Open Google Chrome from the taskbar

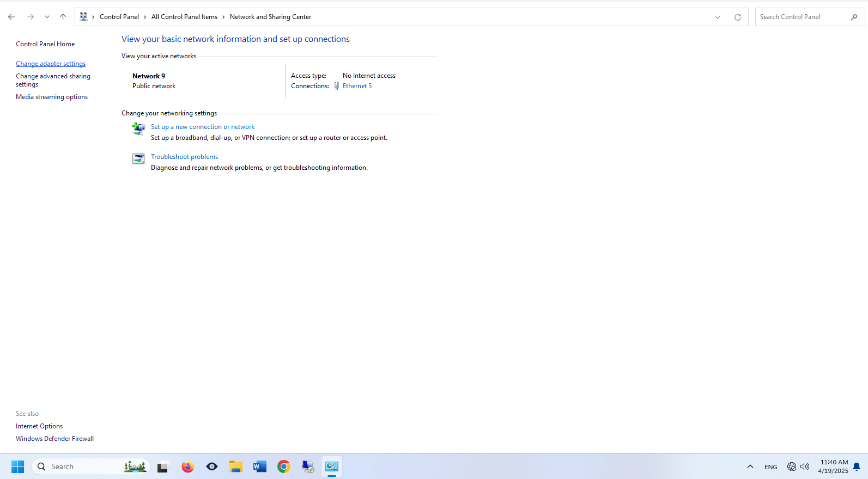coord(284,467)
